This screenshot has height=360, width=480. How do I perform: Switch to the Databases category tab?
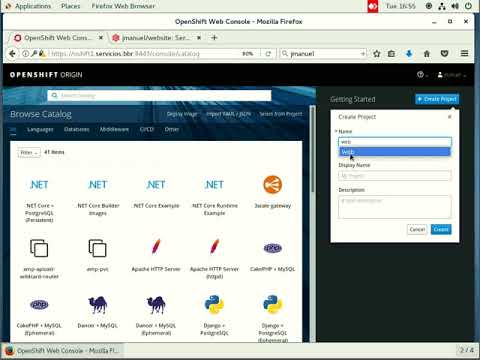tap(76, 129)
